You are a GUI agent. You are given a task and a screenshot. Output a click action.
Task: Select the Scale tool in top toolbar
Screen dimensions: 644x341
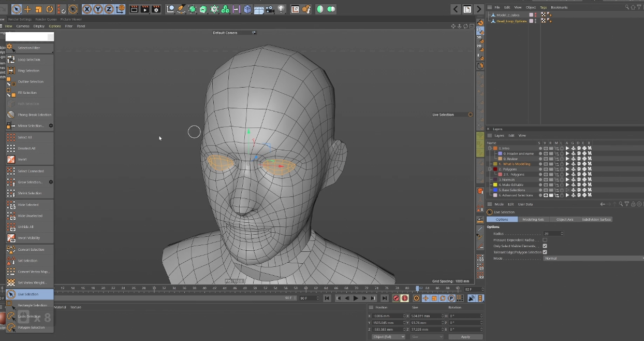pyautogui.click(x=39, y=9)
